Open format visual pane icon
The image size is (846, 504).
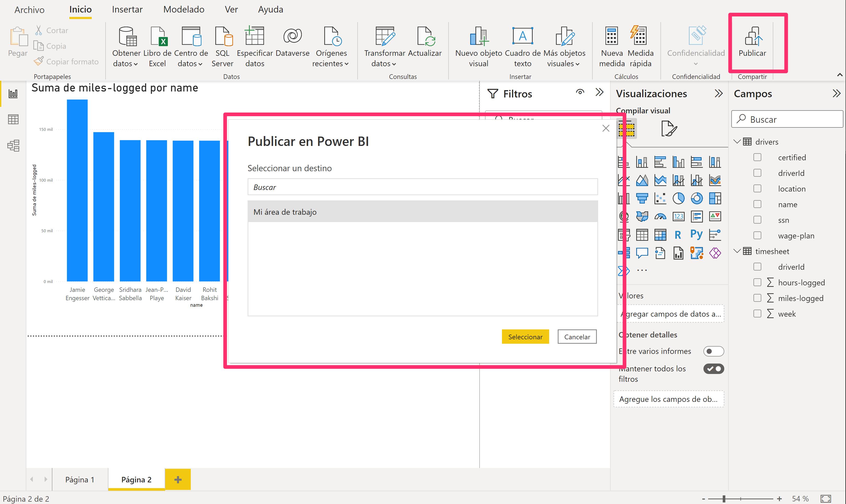pos(669,129)
